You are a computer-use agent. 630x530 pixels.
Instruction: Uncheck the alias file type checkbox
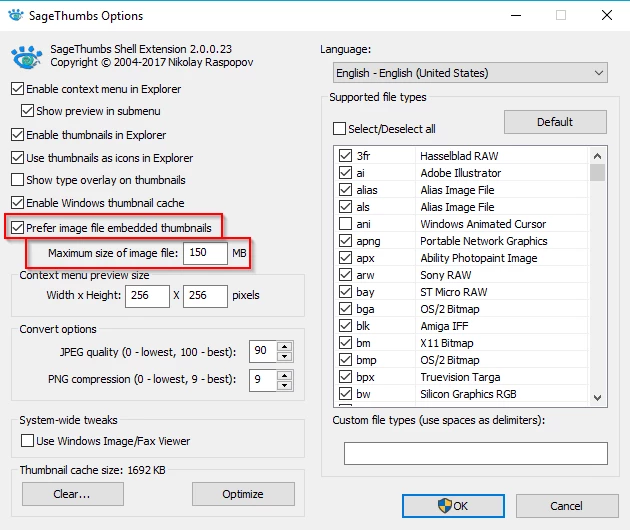(x=345, y=190)
